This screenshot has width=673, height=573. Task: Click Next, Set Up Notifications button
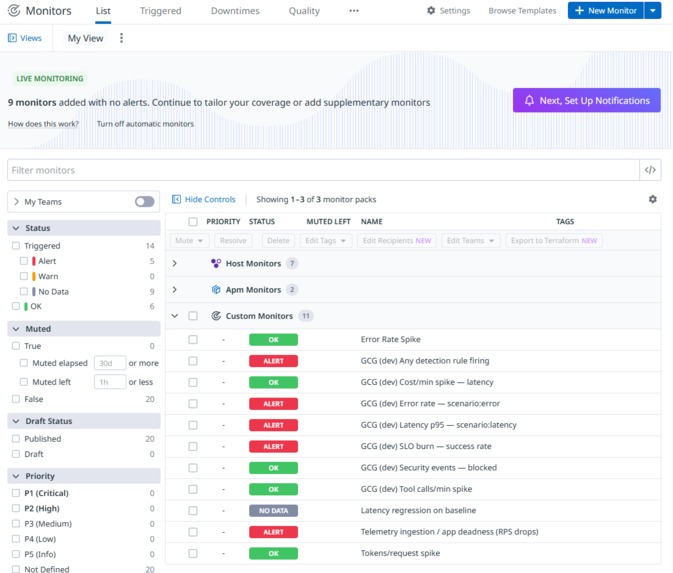coord(586,100)
